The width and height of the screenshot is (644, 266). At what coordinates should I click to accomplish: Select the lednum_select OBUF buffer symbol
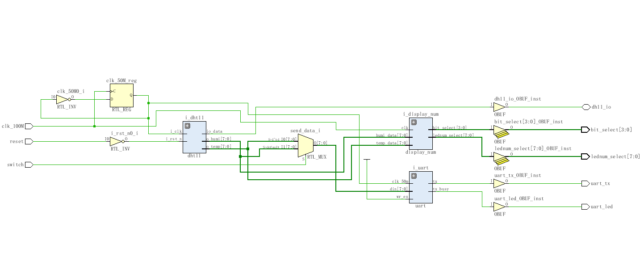click(500, 158)
